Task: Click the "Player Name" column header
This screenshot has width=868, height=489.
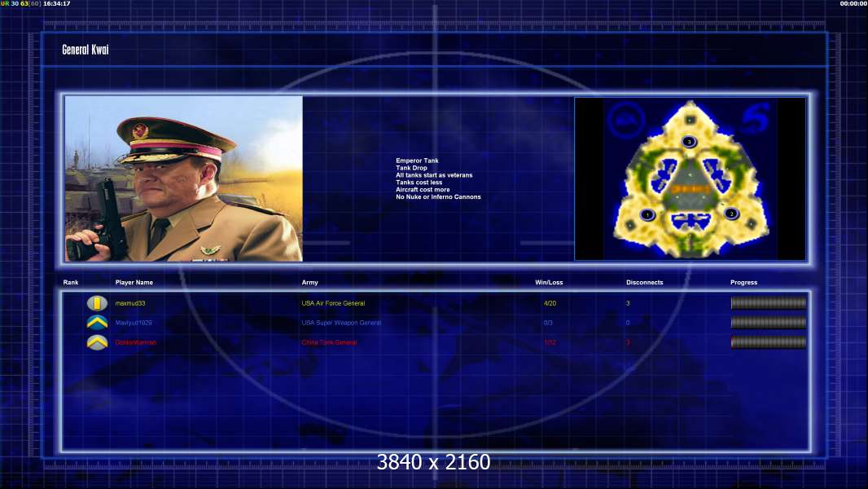Action: click(134, 283)
